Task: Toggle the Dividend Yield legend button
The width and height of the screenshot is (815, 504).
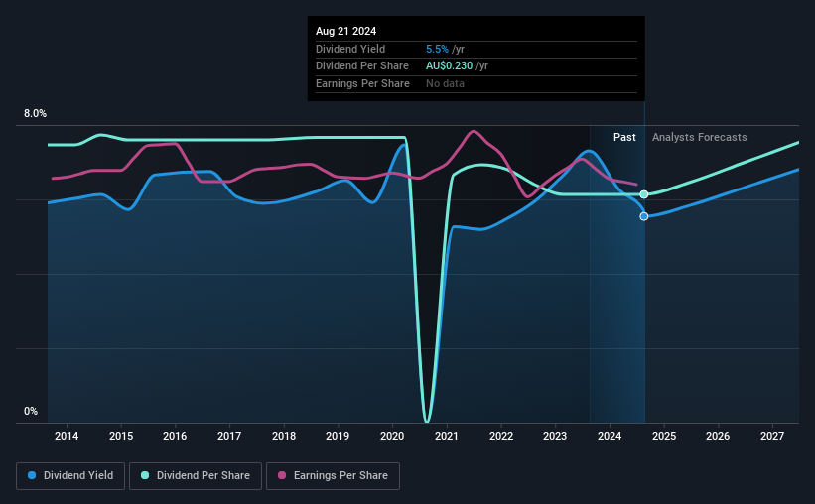Action: [70, 476]
